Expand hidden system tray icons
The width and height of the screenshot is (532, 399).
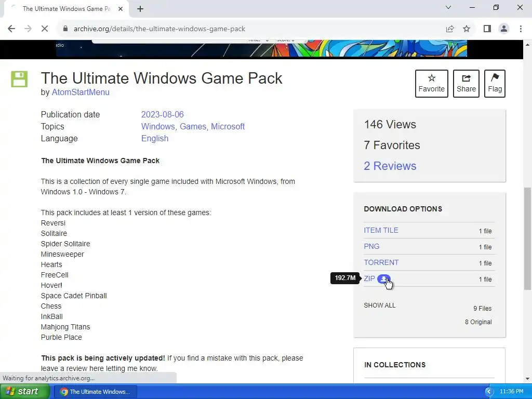(489, 392)
